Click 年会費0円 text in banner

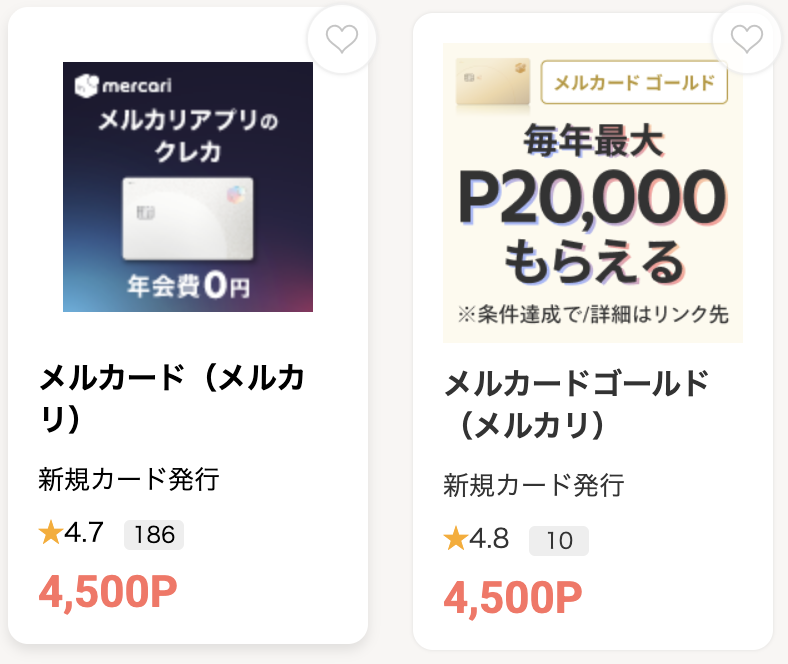188,287
